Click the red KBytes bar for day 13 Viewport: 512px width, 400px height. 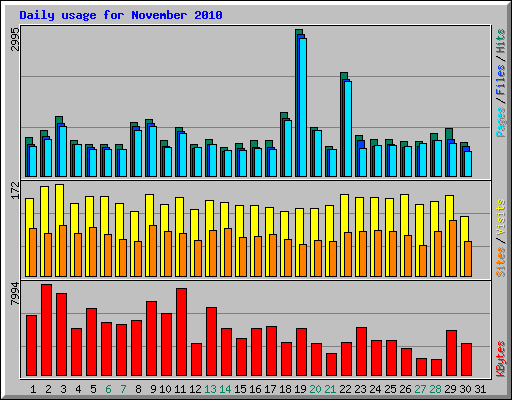coord(211,341)
